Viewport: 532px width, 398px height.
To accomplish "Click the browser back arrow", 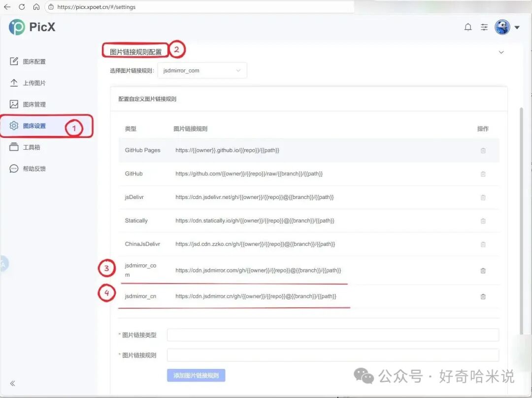I will pos(7,7).
